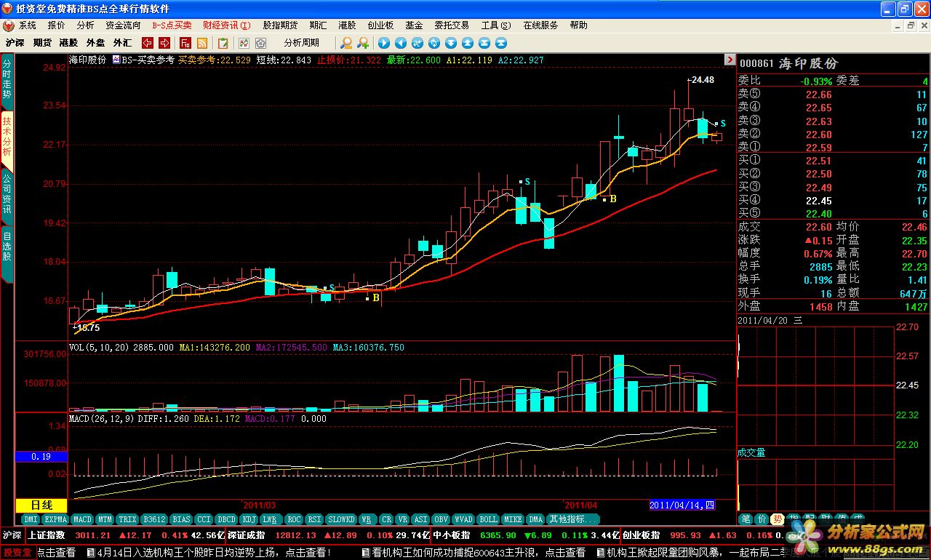Image resolution: width=931 pixels, height=560 pixels.
Task: Click the red right-arrow forward icon
Action: 164,43
